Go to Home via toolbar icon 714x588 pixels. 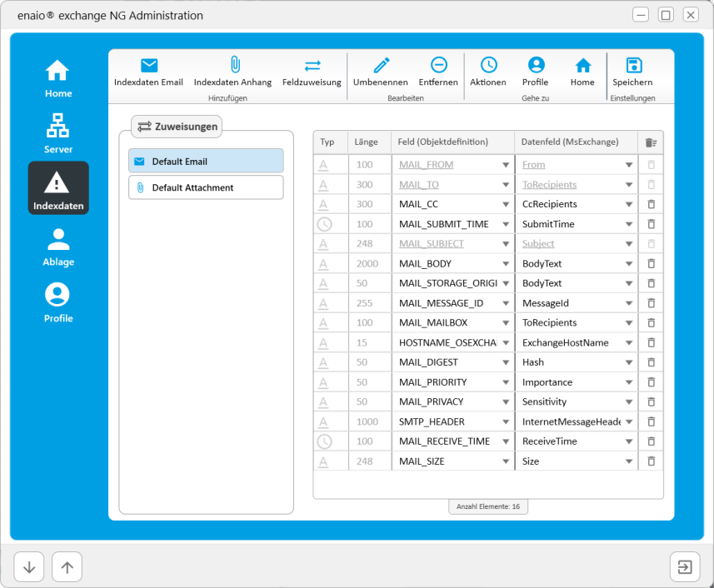583,65
